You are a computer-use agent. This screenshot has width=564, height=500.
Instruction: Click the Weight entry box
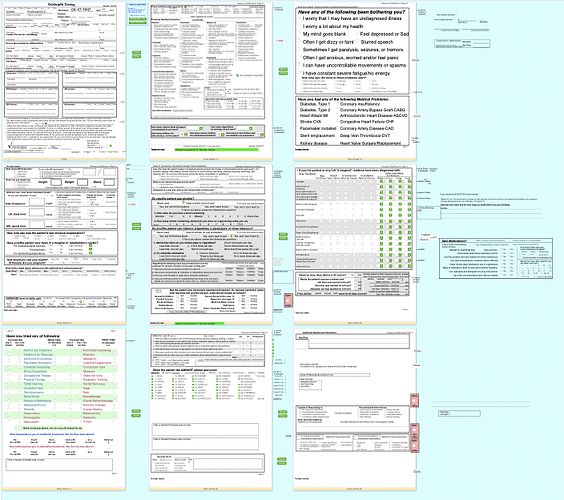point(82,182)
